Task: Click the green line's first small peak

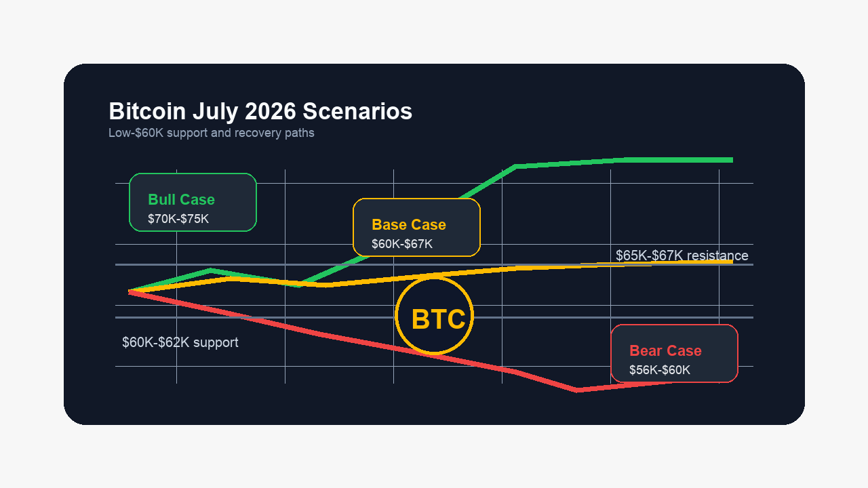Action: click(x=211, y=270)
